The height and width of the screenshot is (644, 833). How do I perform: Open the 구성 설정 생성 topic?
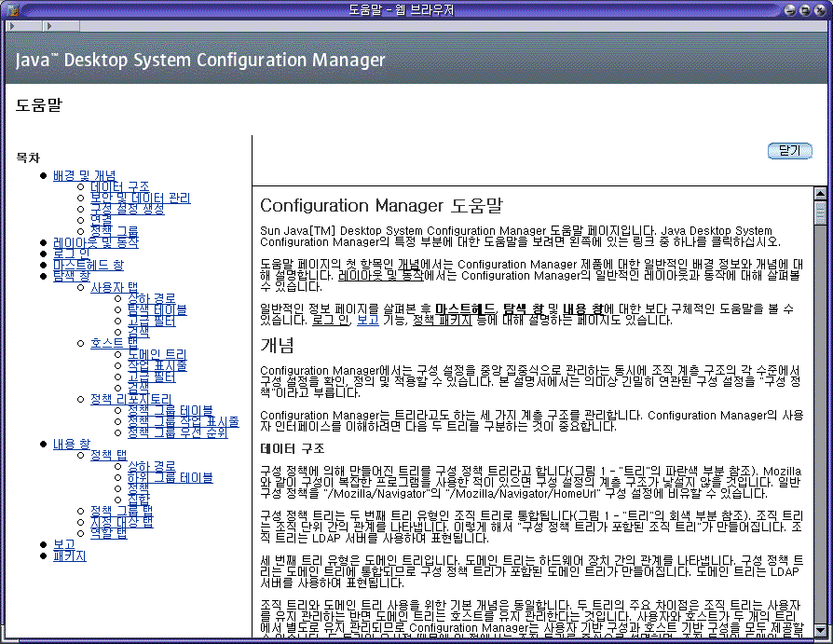pos(127,209)
